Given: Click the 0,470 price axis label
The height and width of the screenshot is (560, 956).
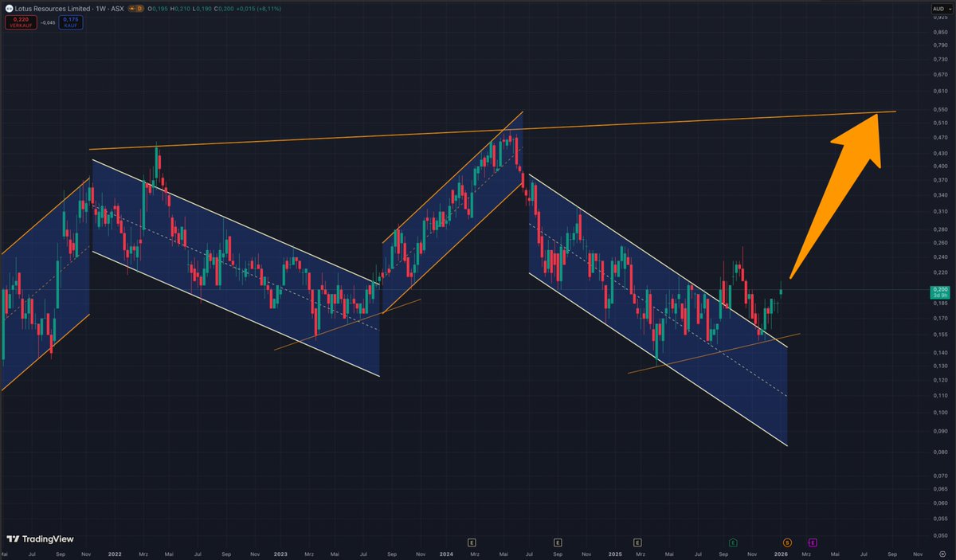Looking at the screenshot, I should pos(939,138).
